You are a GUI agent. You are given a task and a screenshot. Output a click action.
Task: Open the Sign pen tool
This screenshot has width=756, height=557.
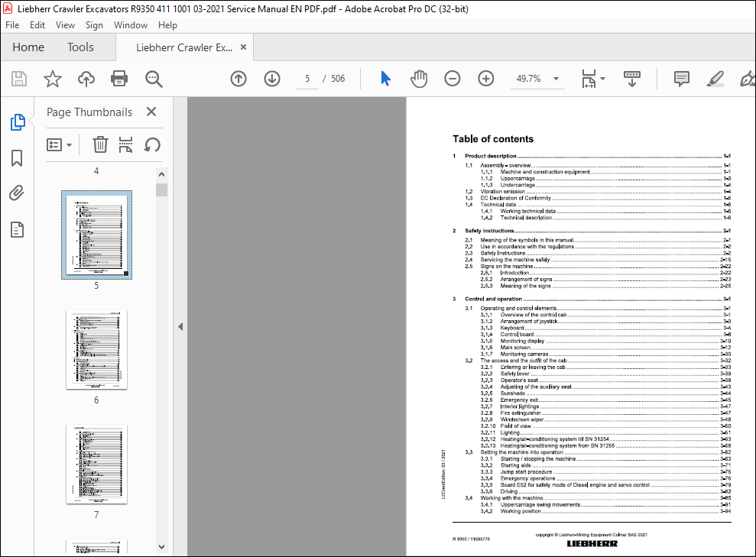748,79
